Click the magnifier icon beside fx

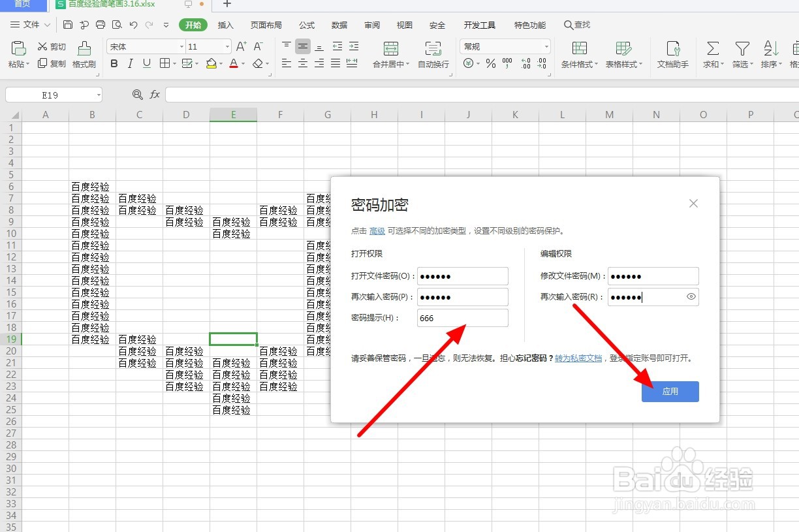pyautogui.click(x=138, y=95)
